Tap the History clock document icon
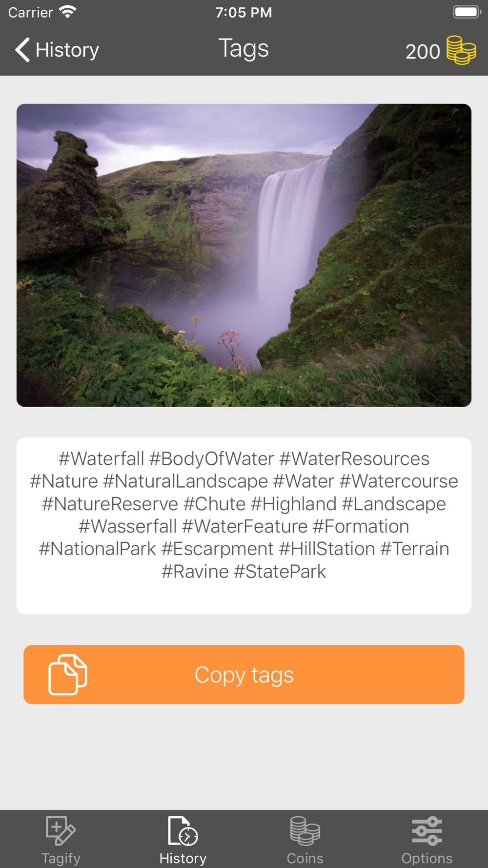The height and width of the screenshot is (868, 488). [x=183, y=830]
